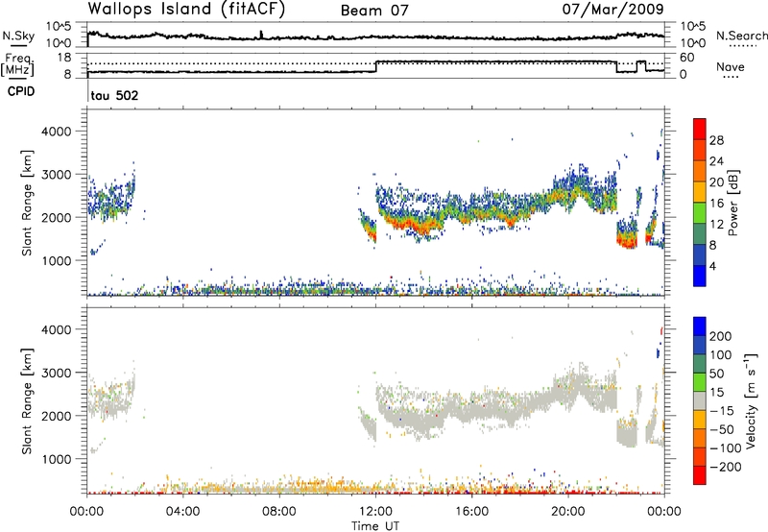Click the '24' power colorbar value

[x=716, y=161]
